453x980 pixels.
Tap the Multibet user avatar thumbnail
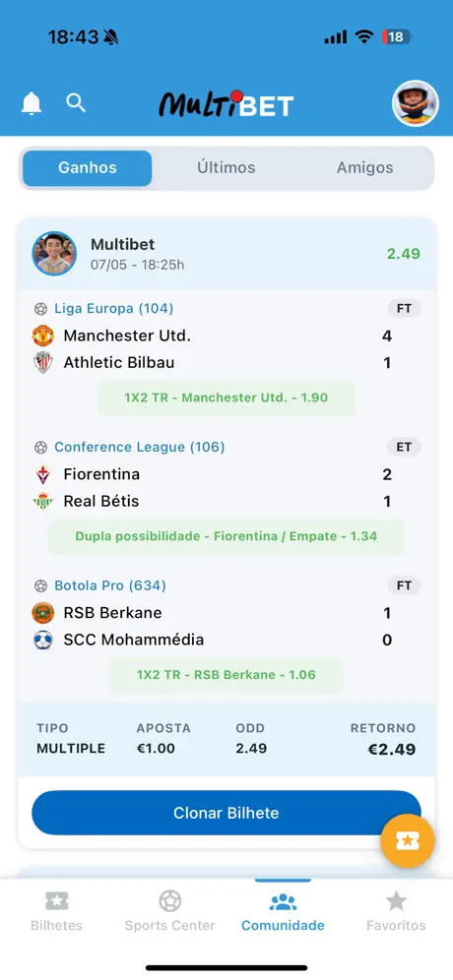pos(54,254)
